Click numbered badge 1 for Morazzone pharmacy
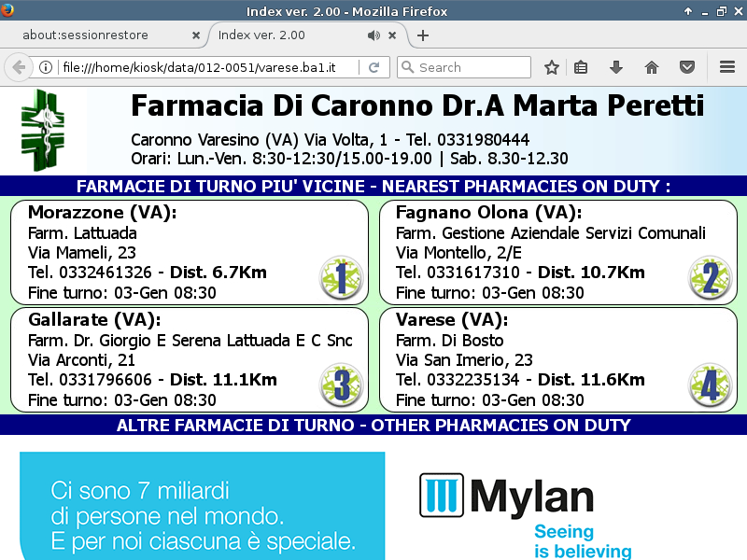 click(x=341, y=277)
